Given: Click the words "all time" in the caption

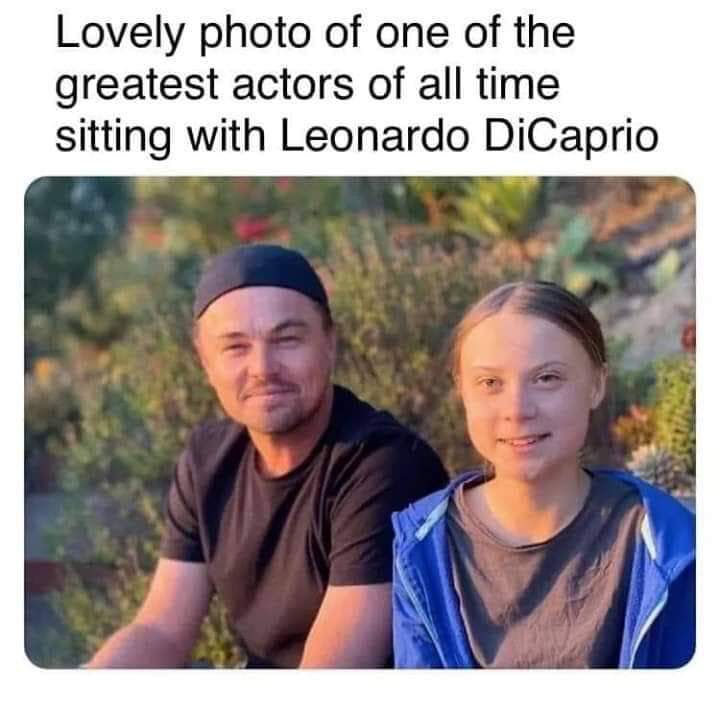Looking at the screenshot, I should coord(489,84).
